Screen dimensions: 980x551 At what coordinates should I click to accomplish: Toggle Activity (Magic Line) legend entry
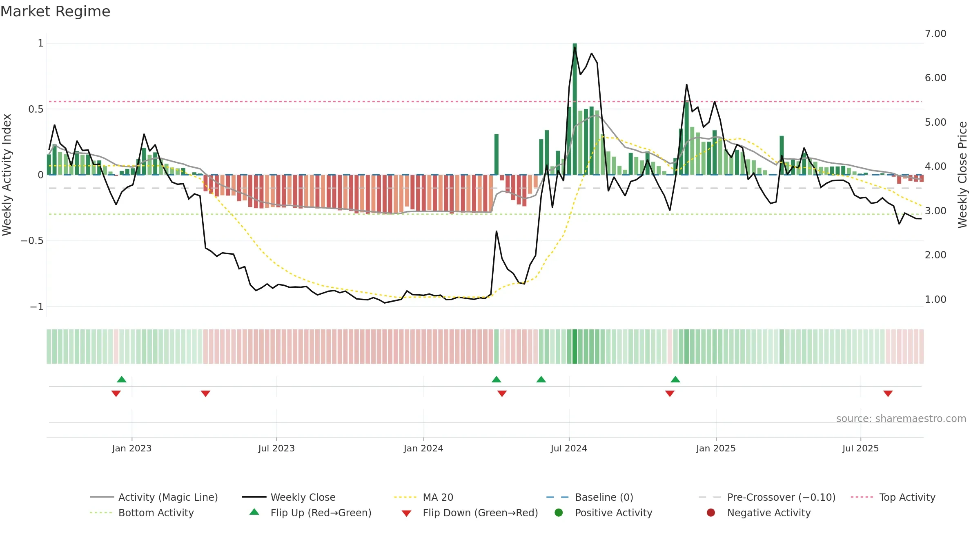154,497
